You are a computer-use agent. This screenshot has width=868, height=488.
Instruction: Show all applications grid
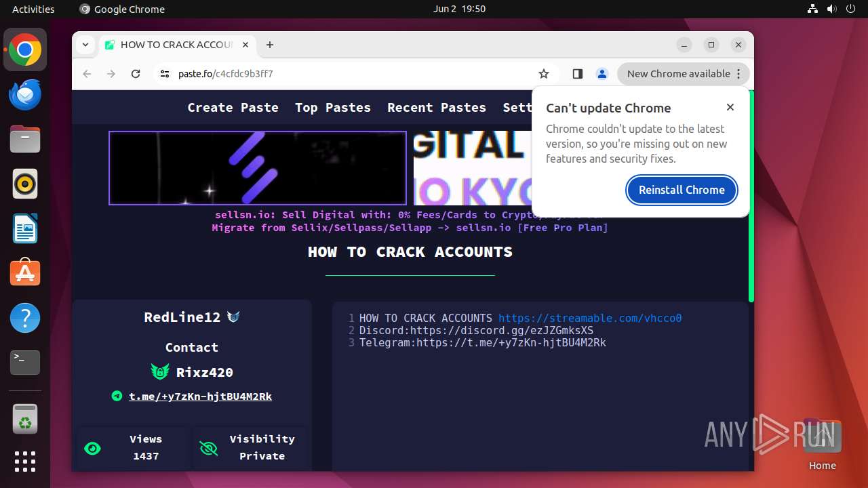[25, 462]
